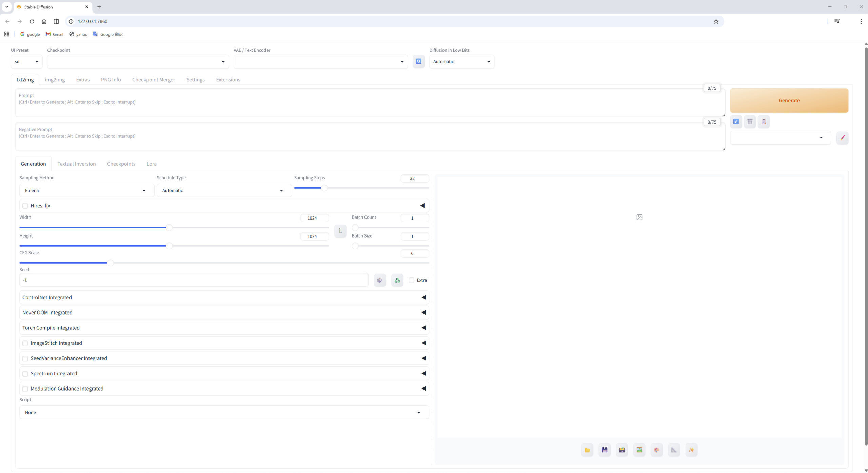Click the swap width and height arrows

[x=340, y=231]
